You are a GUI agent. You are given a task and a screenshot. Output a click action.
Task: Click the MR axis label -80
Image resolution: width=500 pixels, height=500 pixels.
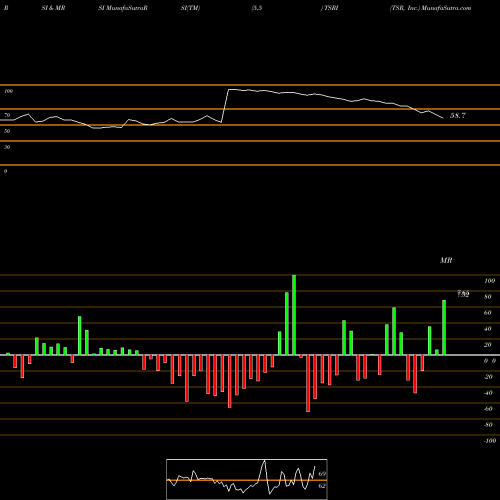point(488,425)
